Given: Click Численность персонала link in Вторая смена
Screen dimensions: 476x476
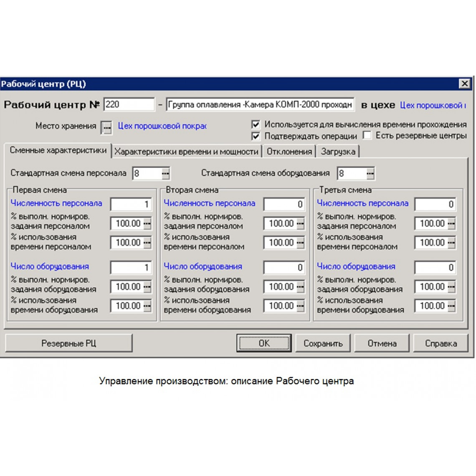Looking at the screenshot, I should [x=210, y=203].
